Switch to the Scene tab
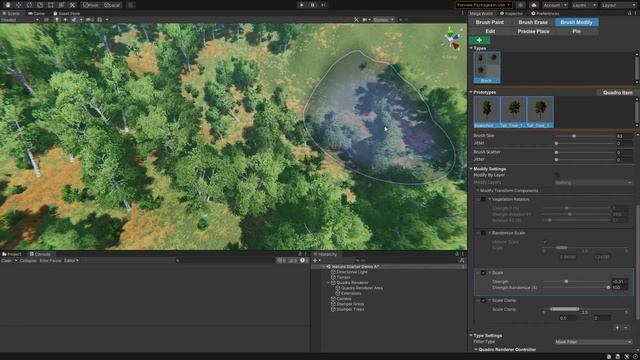Viewport: 640px width, 360px height. click(11, 13)
